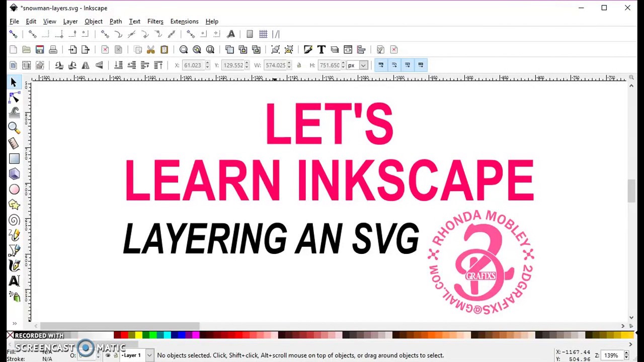Toggle move patterns affect button
The width and height of the screenshot is (644, 362).
pyautogui.click(x=421, y=65)
